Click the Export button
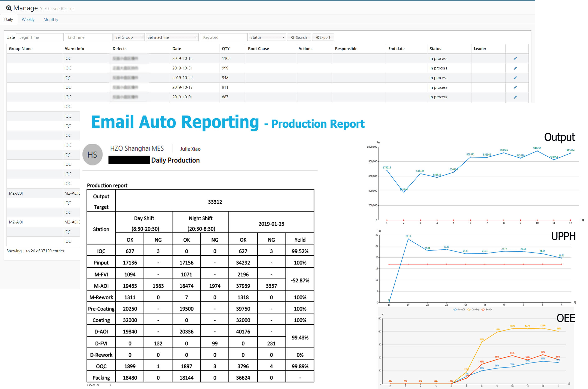This screenshot has width=588, height=389. coord(323,37)
